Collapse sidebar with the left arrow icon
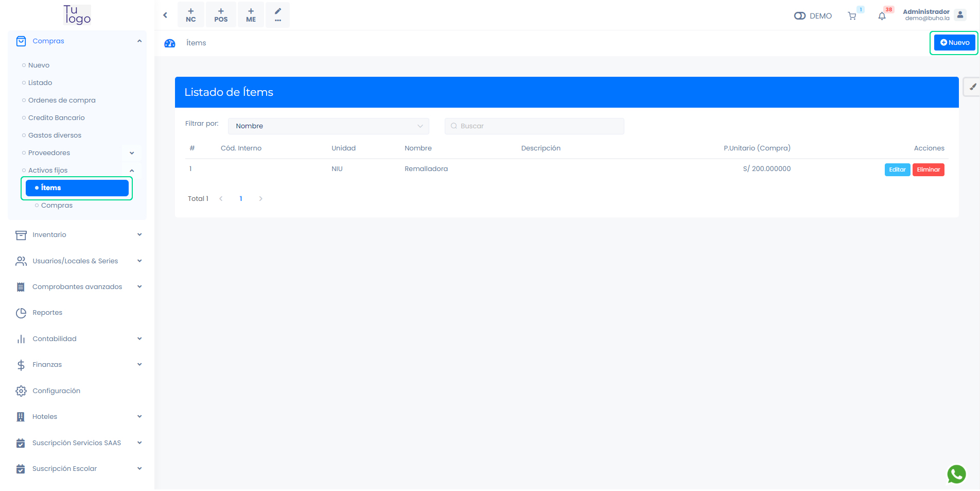This screenshot has width=980, height=491. point(165,15)
